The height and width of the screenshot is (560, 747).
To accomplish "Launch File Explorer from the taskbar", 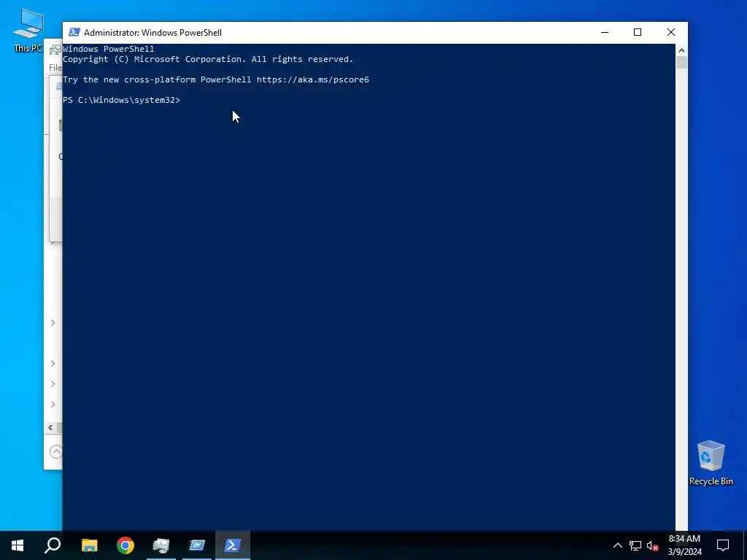I will coord(89,545).
